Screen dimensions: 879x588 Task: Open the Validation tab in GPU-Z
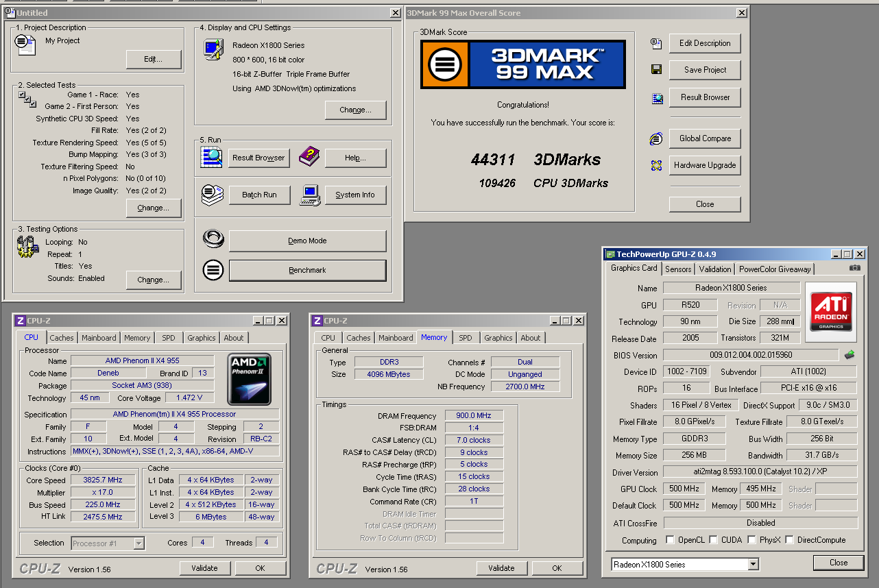click(715, 269)
